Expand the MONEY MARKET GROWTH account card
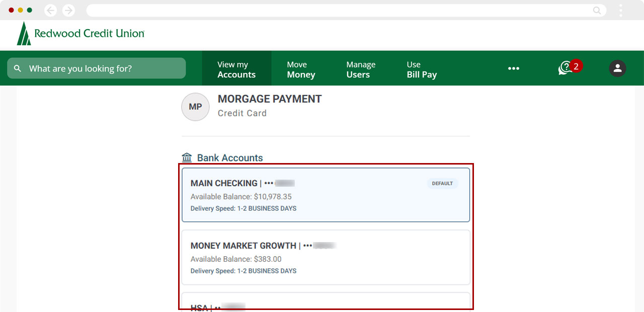The width and height of the screenshot is (644, 312). pos(326,257)
